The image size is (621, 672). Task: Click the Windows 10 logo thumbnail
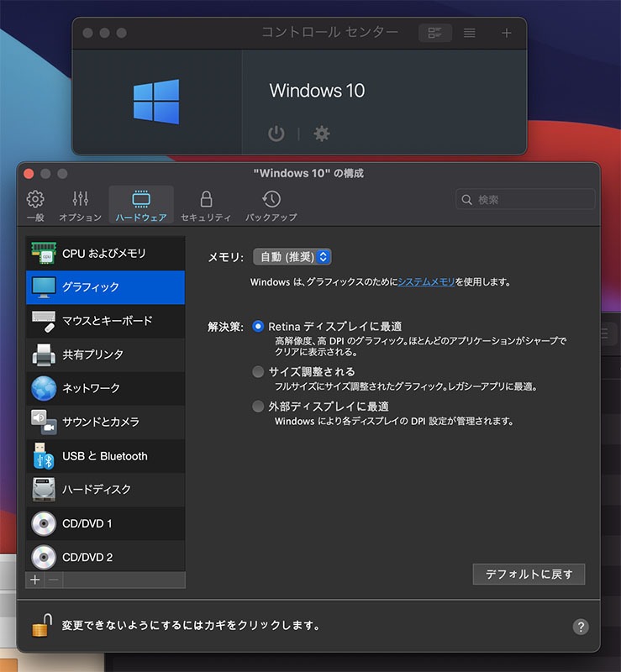click(156, 102)
